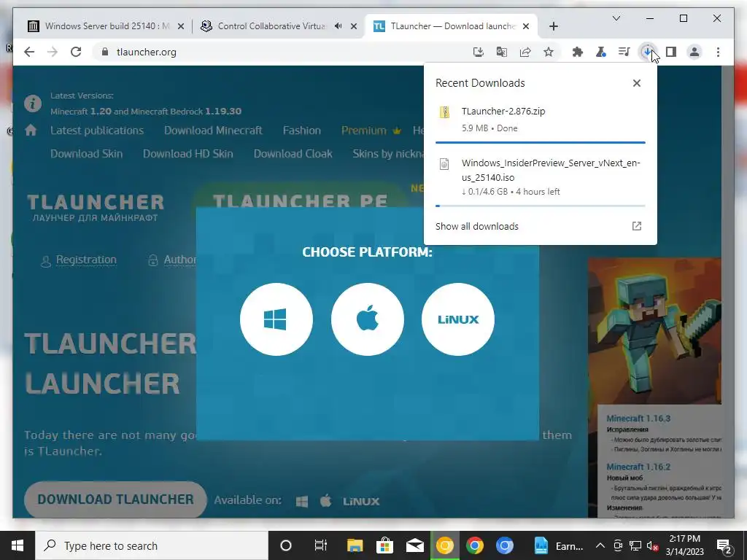The height and width of the screenshot is (560, 747).
Task: Open a new tab with plus button
Action: 553,26
